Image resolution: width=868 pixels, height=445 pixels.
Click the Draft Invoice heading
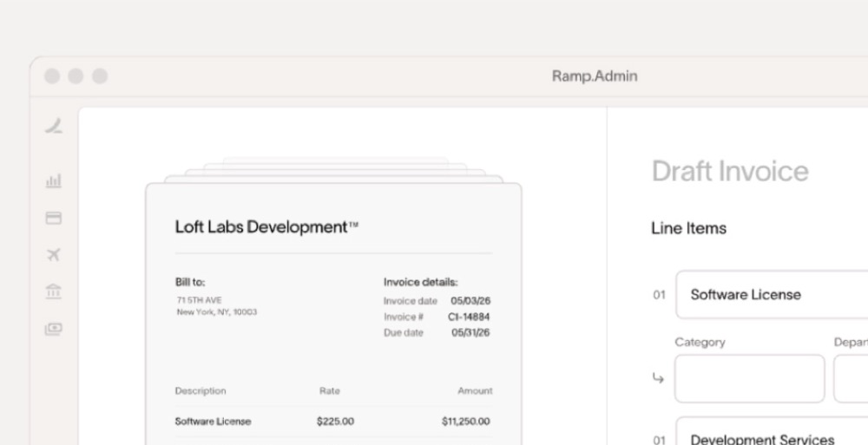coord(730,171)
